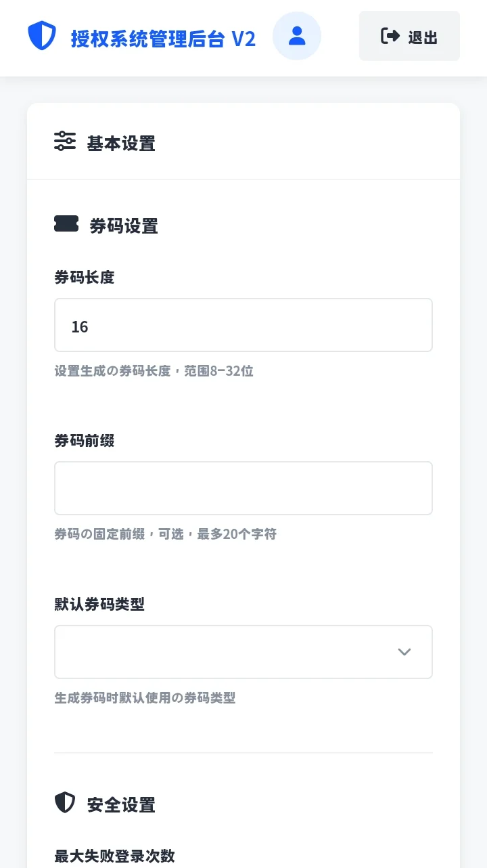Open the user profile avatar icon
The width and height of the screenshot is (487, 868).
(x=297, y=36)
